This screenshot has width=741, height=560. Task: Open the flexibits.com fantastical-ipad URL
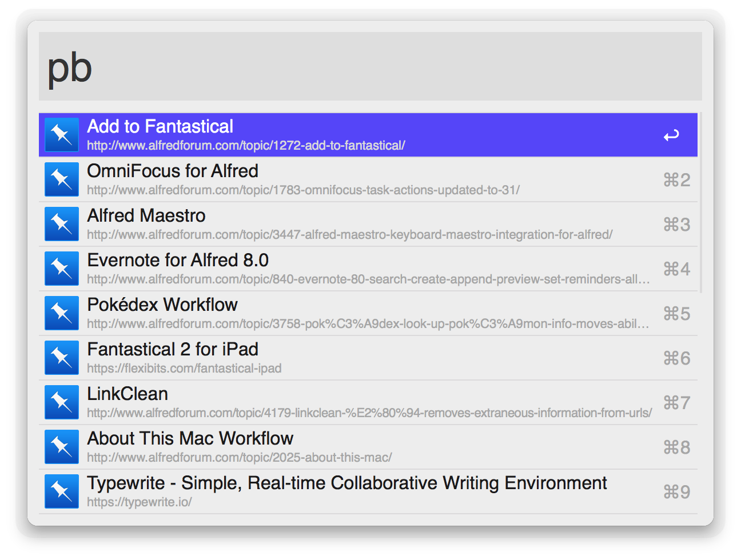coord(184,369)
